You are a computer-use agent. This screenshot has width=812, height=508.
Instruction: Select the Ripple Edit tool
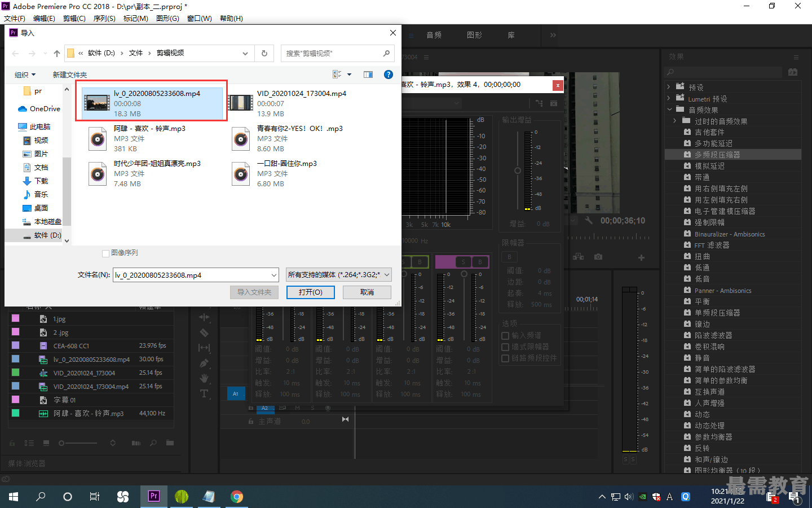pos(204,317)
